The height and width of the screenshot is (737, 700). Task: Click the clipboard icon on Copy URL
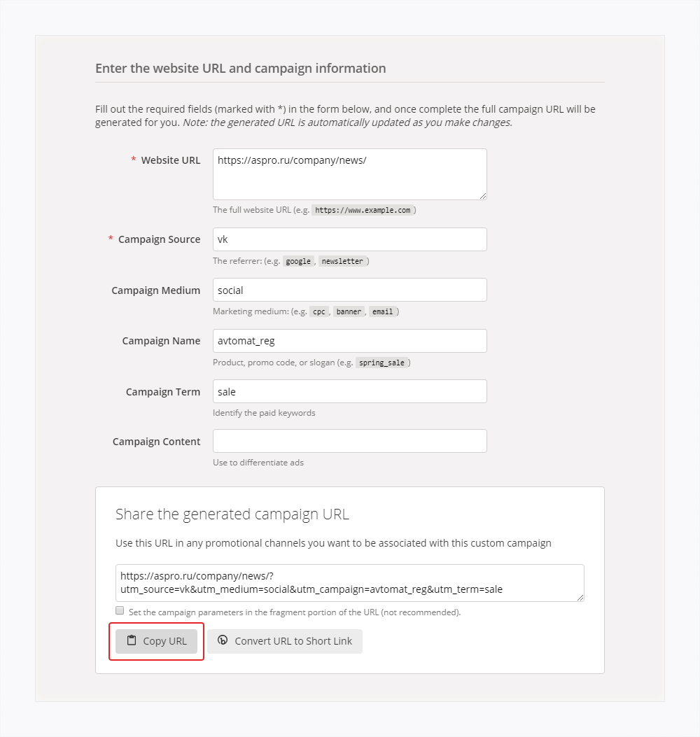point(132,640)
